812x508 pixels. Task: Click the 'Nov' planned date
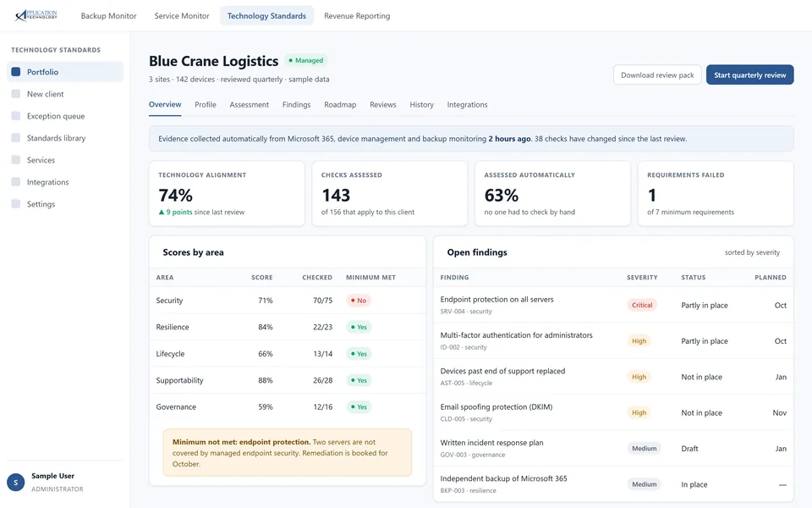point(779,412)
